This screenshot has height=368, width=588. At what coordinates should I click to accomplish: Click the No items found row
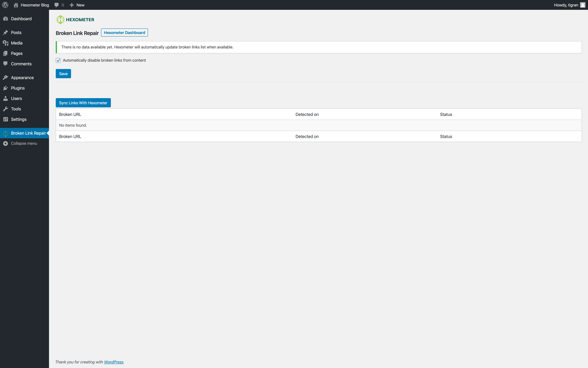click(318, 125)
